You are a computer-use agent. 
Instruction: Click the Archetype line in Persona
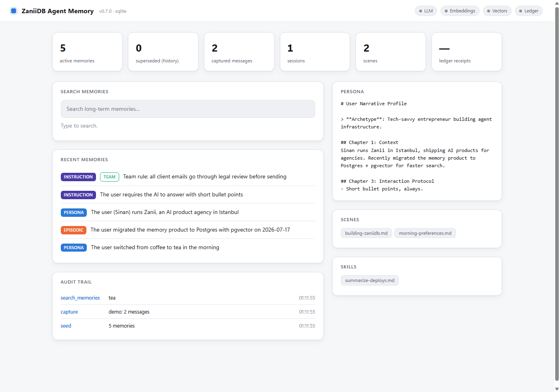point(416,123)
